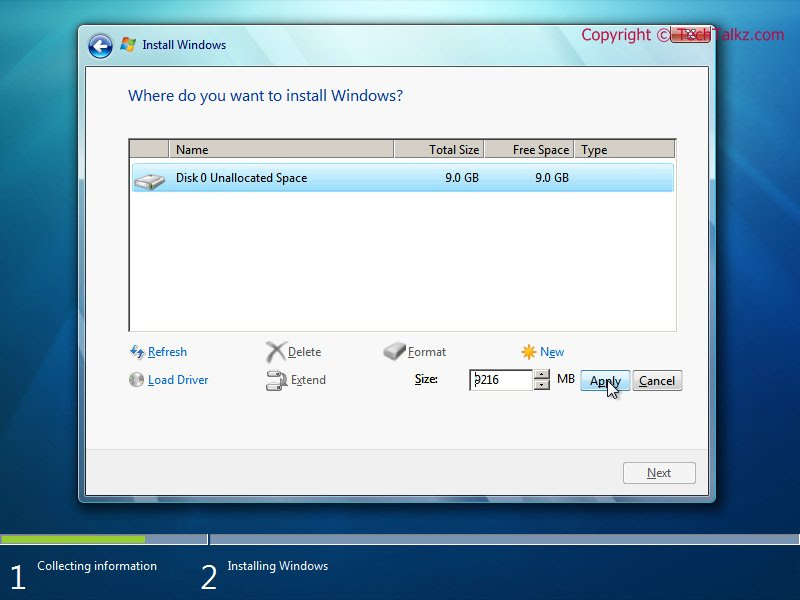
Task: Apply the partition size
Action: click(x=605, y=381)
